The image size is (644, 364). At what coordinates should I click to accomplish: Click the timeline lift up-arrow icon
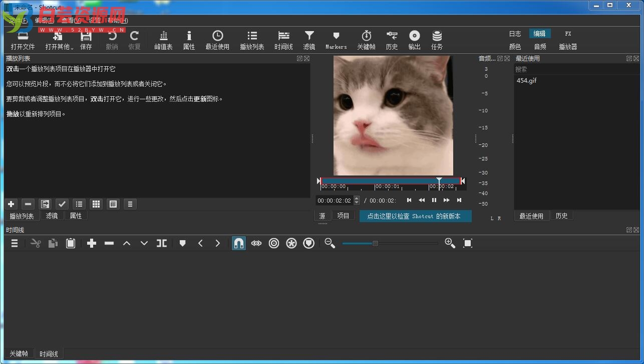(127, 243)
